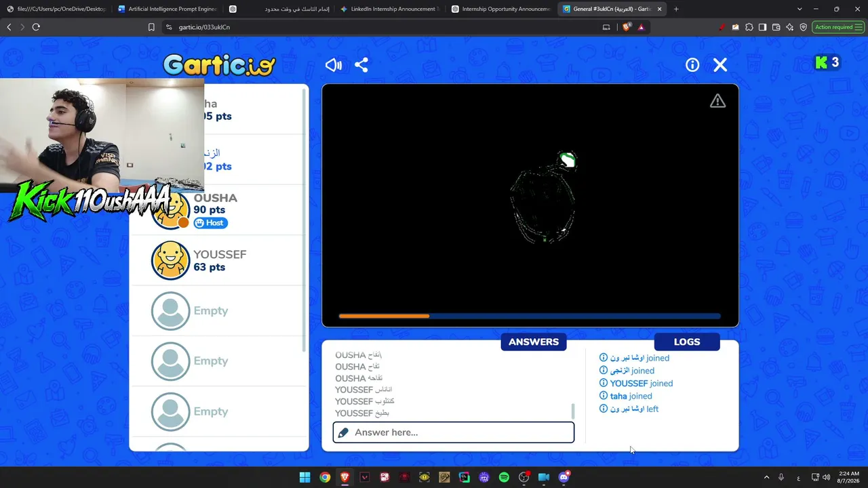Bookmark this page icon
The width and height of the screenshot is (868, 488).
coord(151,27)
